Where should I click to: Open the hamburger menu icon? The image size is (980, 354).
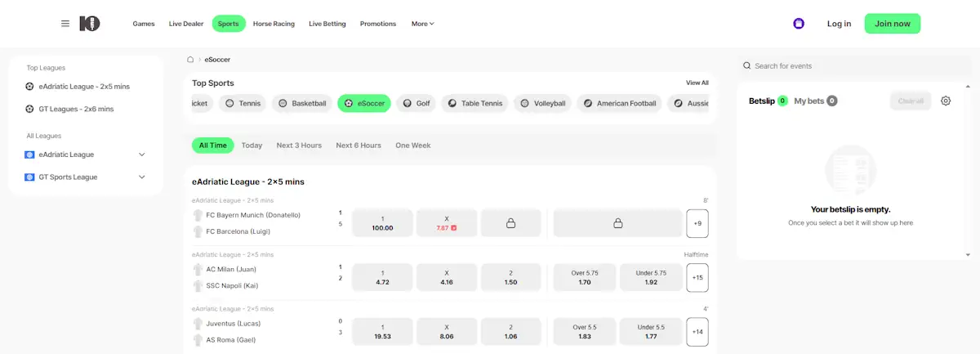[x=65, y=24]
